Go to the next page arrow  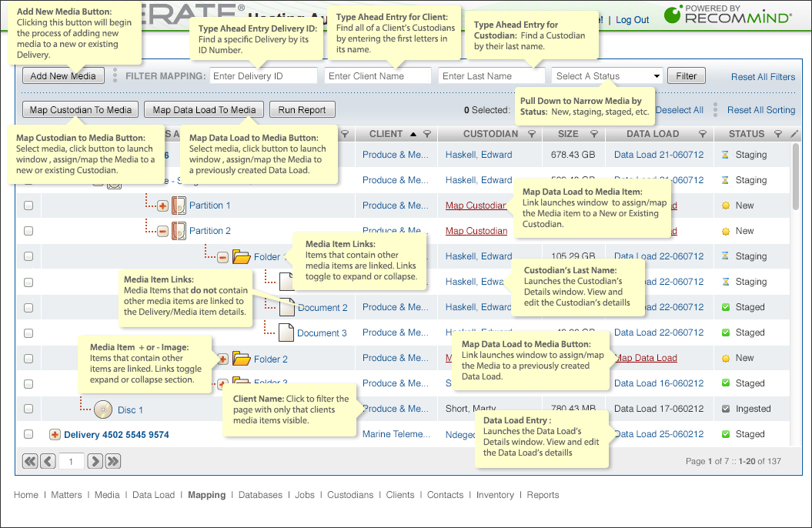point(95,461)
